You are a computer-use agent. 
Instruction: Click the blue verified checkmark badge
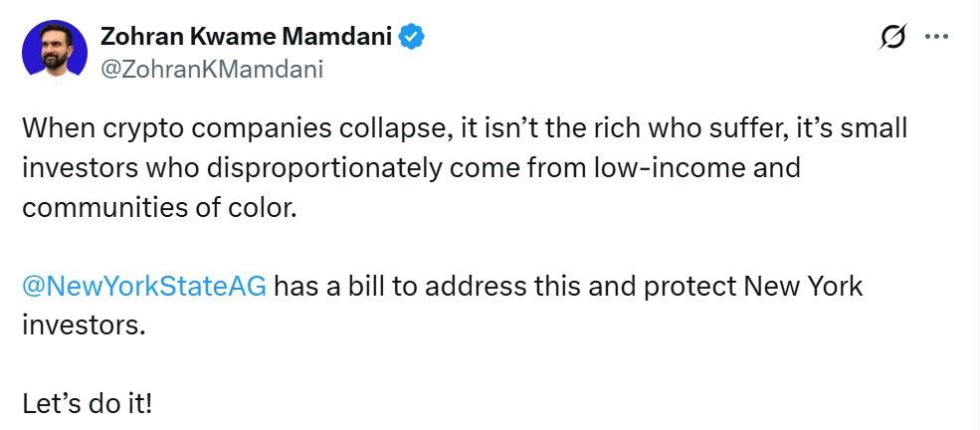[412, 38]
